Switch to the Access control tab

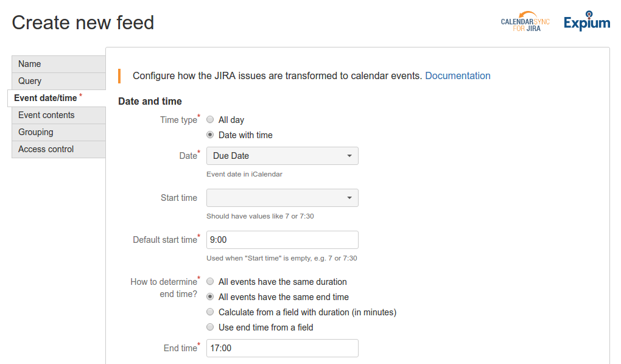pos(58,149)
